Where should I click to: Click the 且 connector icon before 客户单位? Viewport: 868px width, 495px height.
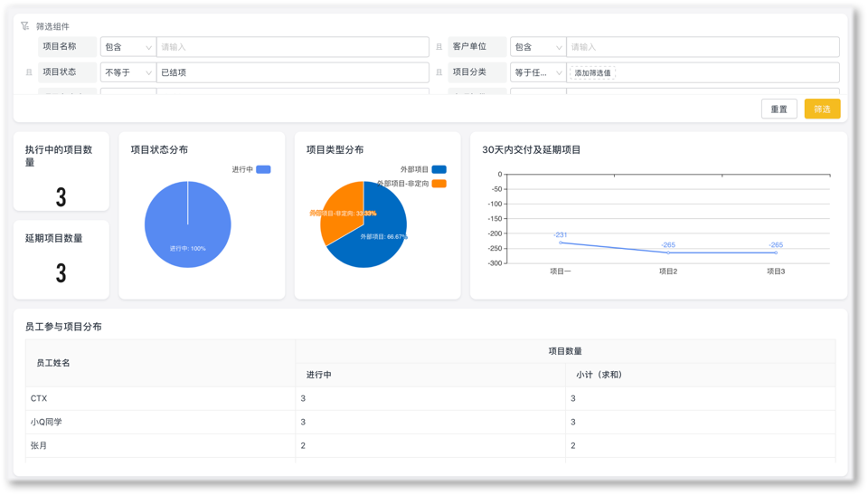coord(439,47)
